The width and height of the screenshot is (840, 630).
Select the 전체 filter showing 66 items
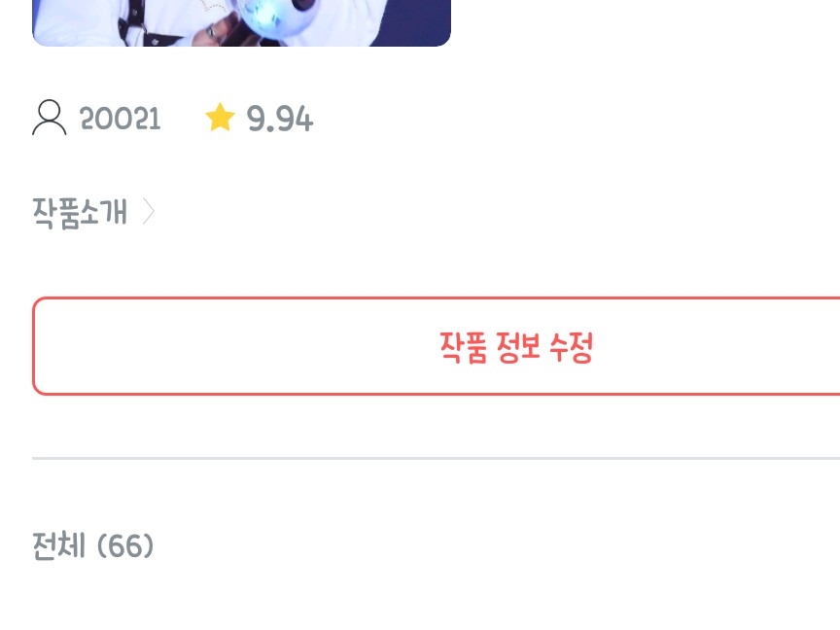(92, 545)
